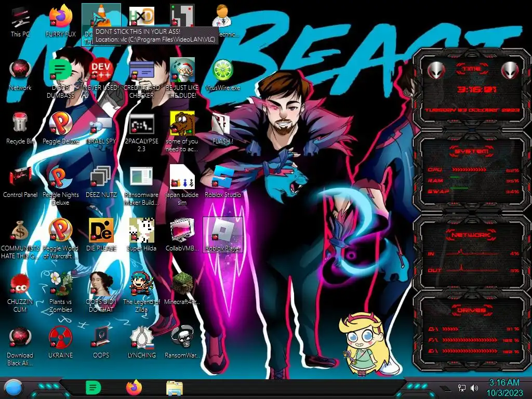Viewport: 532px width, 399px height.
Task: Click the TIME gadget clock readout
Action: 477,89
